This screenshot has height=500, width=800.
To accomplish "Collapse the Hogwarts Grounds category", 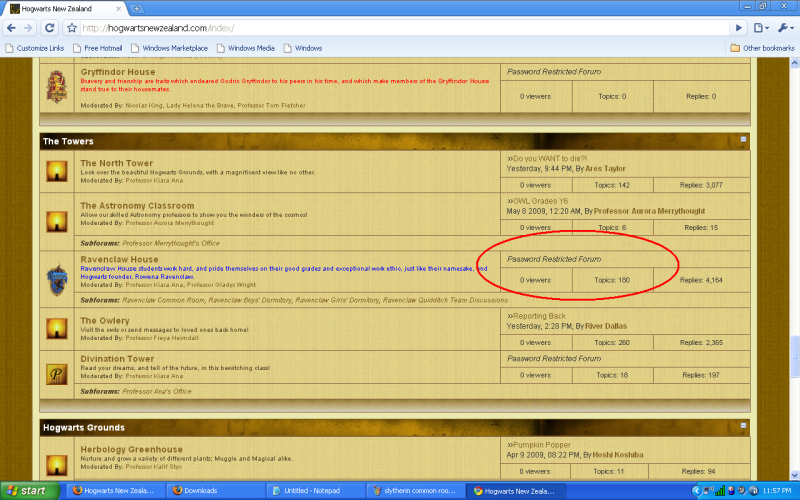I will pos(743,425).
